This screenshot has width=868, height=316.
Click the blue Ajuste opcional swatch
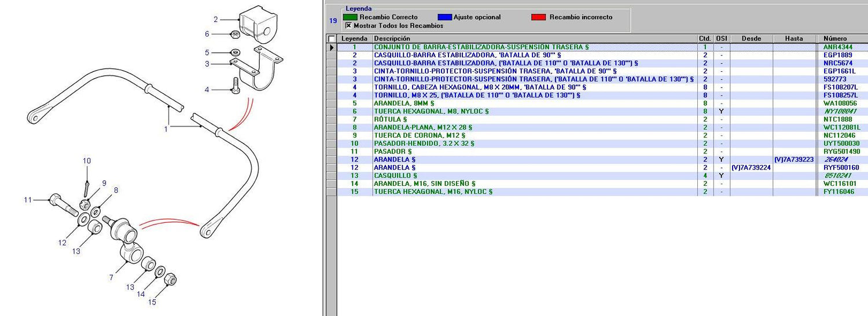[x=444, y=17]
